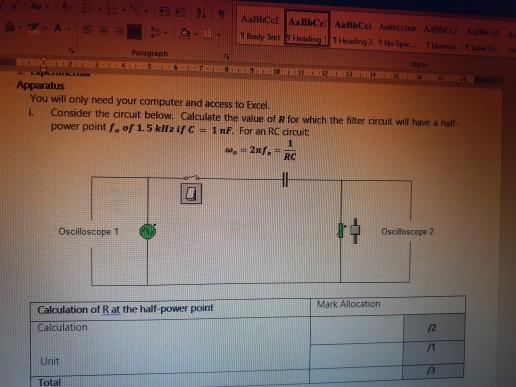Click the omega equals 1/RC equation
Viewport: 516px width, 387px height.
coord(261,150)
